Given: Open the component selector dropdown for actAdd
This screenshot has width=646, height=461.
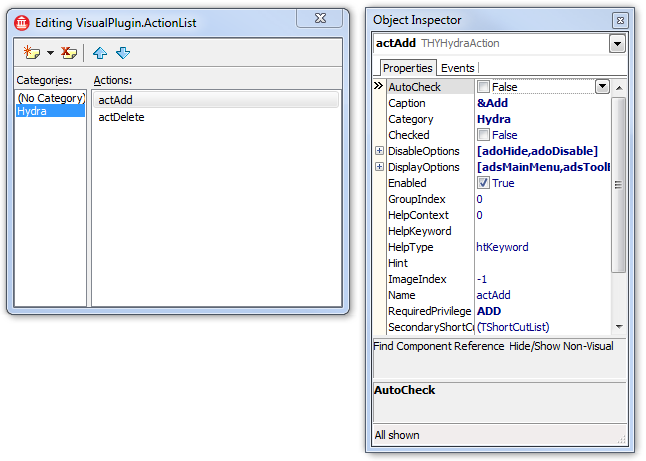Looking at the screenshot, I should click(617, 44).
